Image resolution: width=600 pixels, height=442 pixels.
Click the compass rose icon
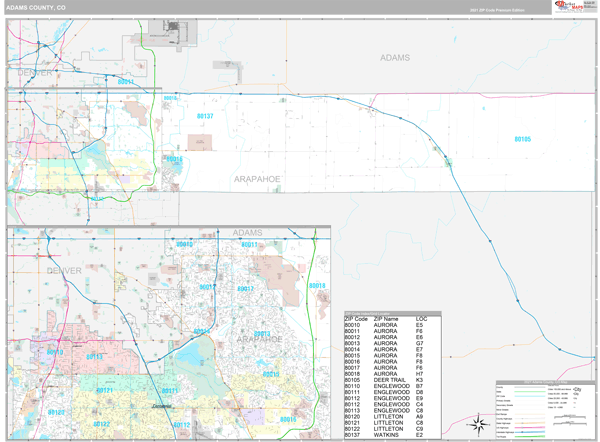tap(480, 426)
